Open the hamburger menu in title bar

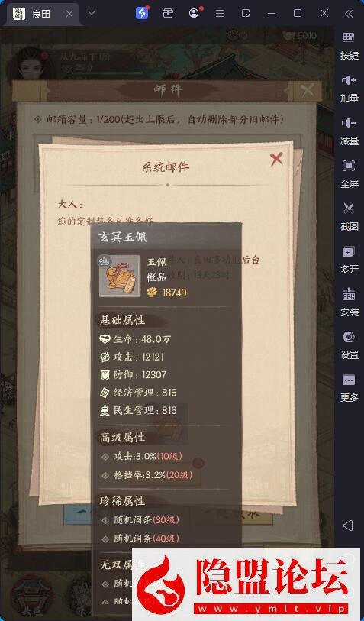pyautogui.click(x=220, y=14)
